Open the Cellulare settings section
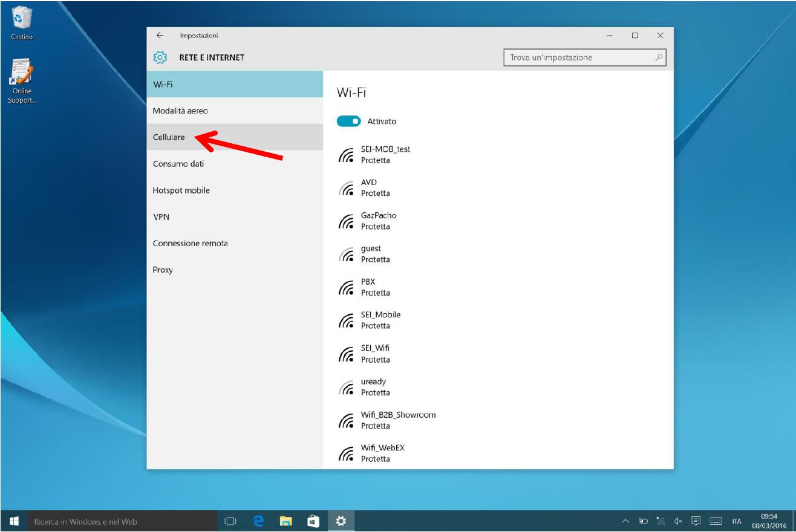796x532 pixels. 235,137
